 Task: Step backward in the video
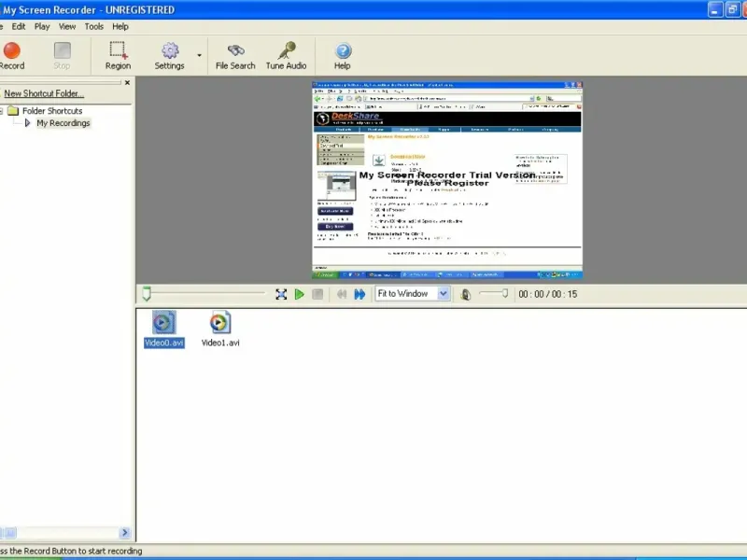[342, 294]
